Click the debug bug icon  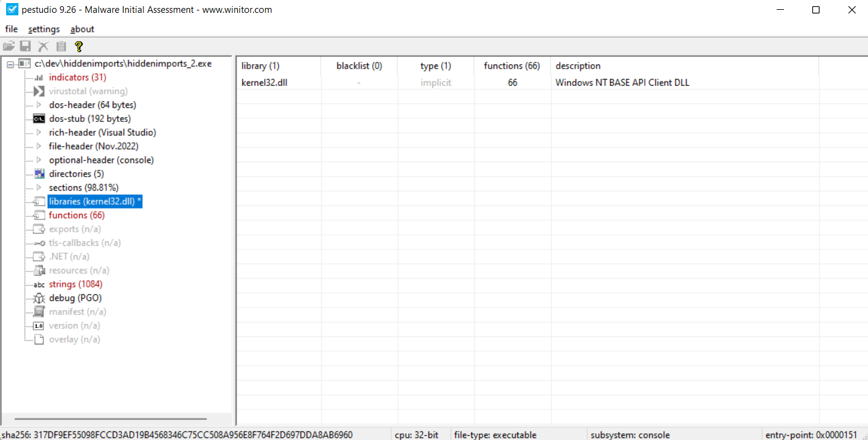(39, 298)
